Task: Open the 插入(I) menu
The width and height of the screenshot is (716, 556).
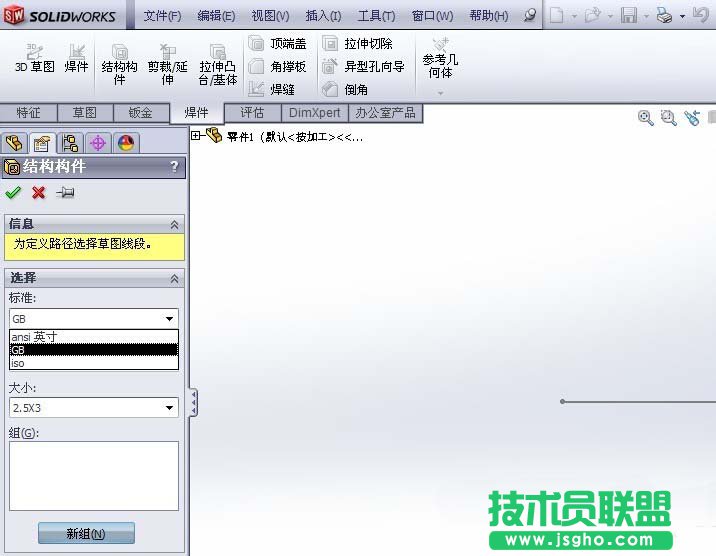Action: coord(322,16)
